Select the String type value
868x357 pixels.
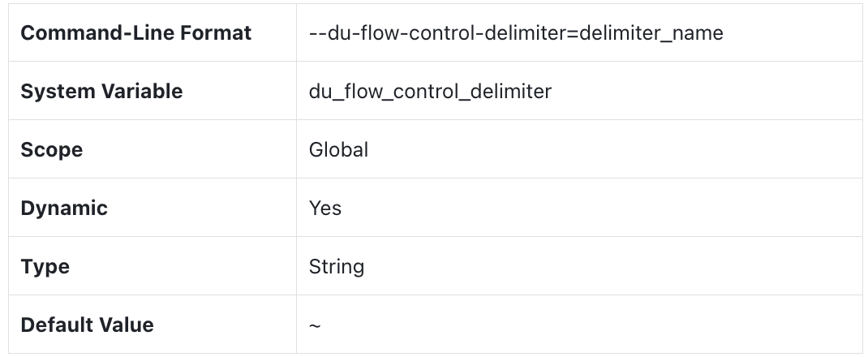(x=337, y=267)
